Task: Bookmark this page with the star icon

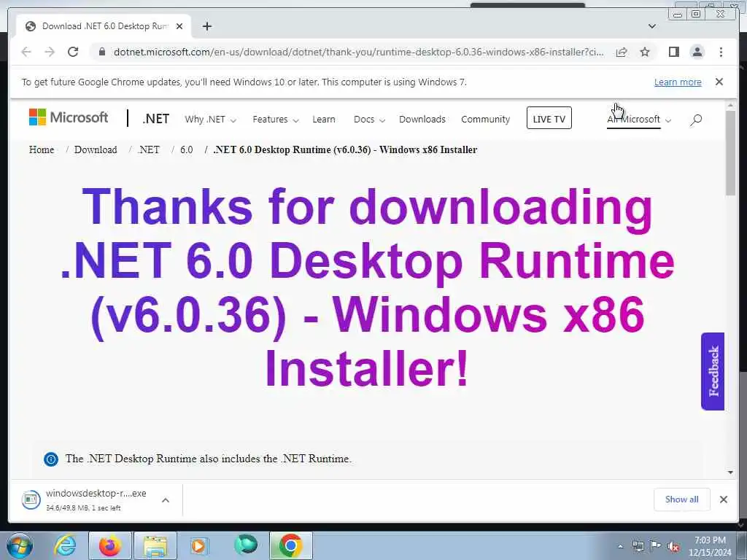Action: (645, 52)
